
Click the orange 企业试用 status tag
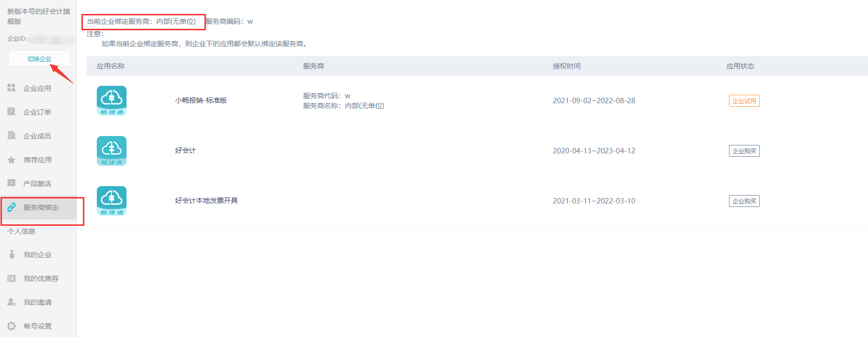pos(744,101)
